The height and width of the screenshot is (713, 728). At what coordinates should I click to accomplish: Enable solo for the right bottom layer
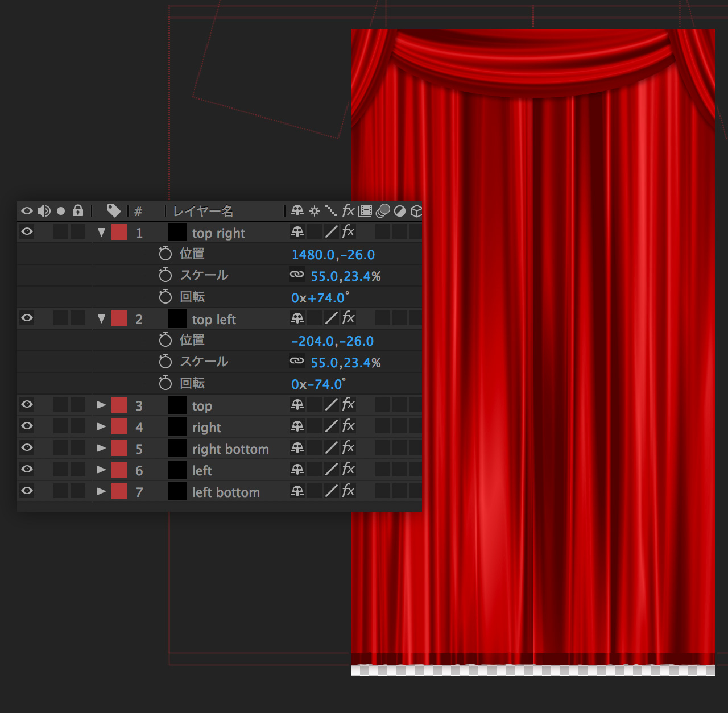click(61, 448)
